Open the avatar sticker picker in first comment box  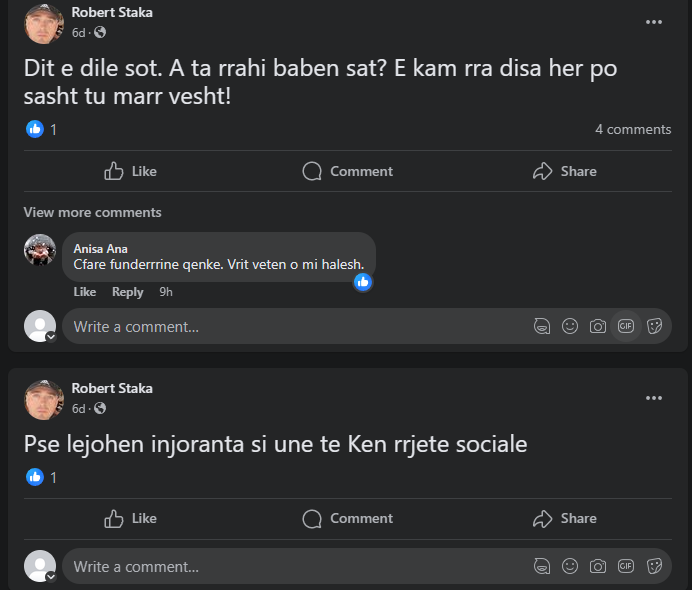pos(541,326)
